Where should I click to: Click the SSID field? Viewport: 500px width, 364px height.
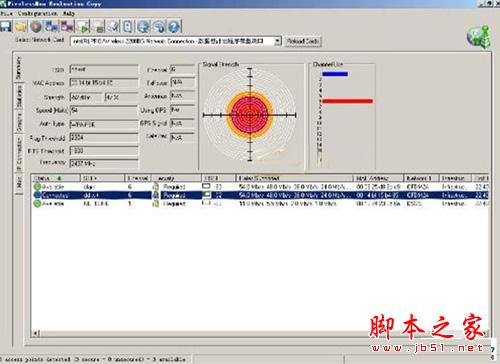(104, 69)
